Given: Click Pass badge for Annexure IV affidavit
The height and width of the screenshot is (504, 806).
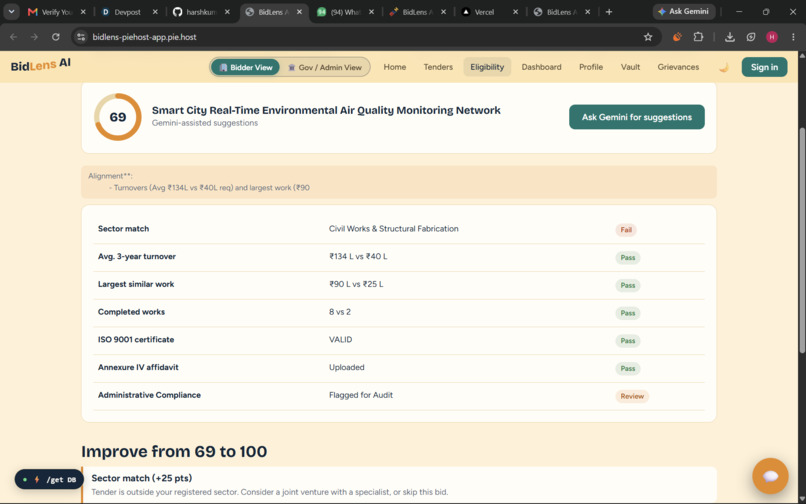Looking at the screenshot, I should [628, 369].
